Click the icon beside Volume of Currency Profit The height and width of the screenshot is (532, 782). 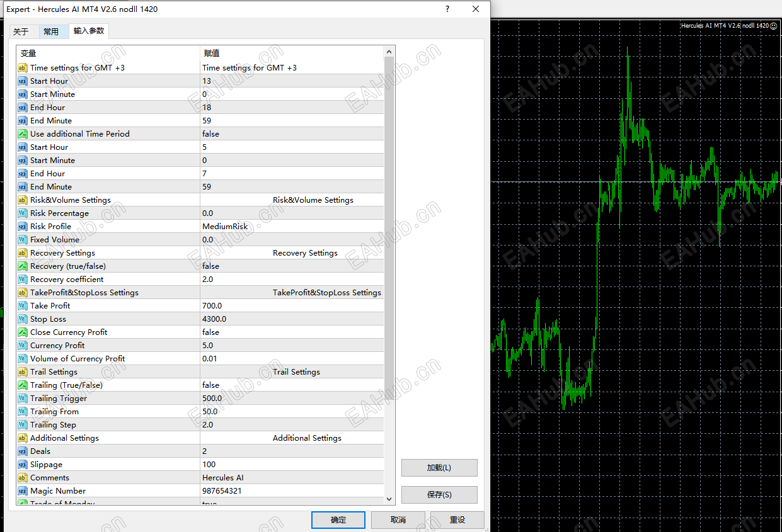tap(23, 359)
